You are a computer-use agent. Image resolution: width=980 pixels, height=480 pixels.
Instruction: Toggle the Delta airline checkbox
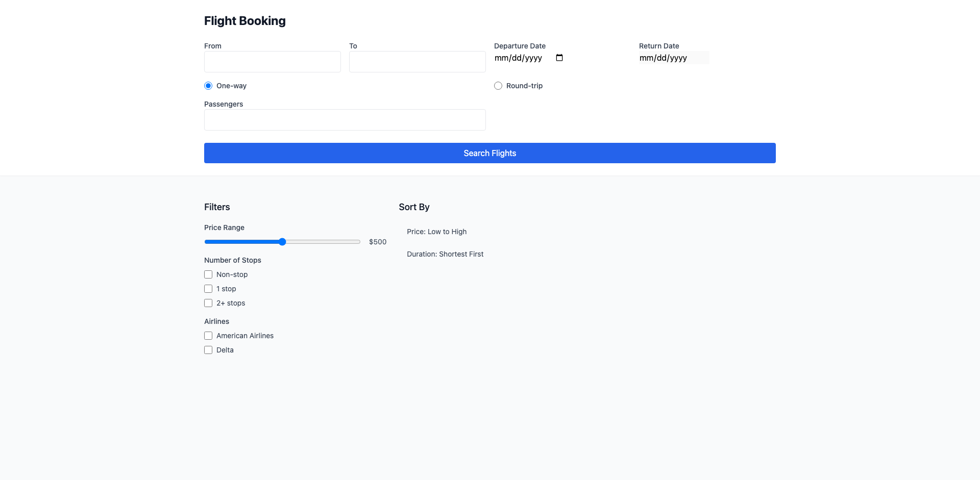tap(208, 350)
